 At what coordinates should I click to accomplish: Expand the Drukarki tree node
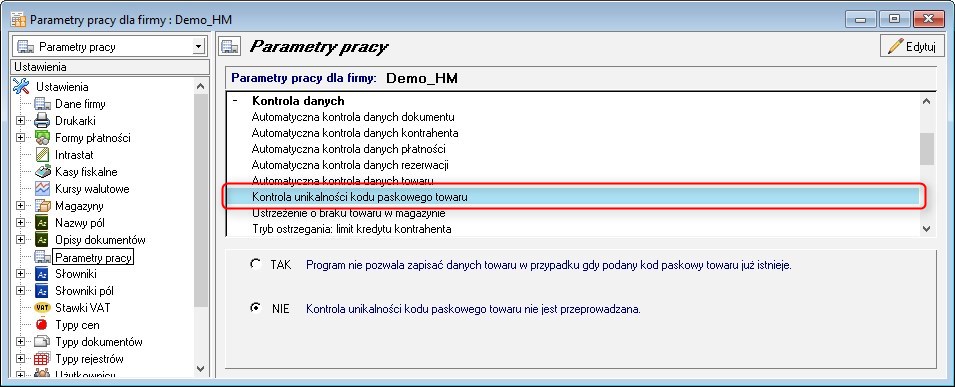click(21, 121)
